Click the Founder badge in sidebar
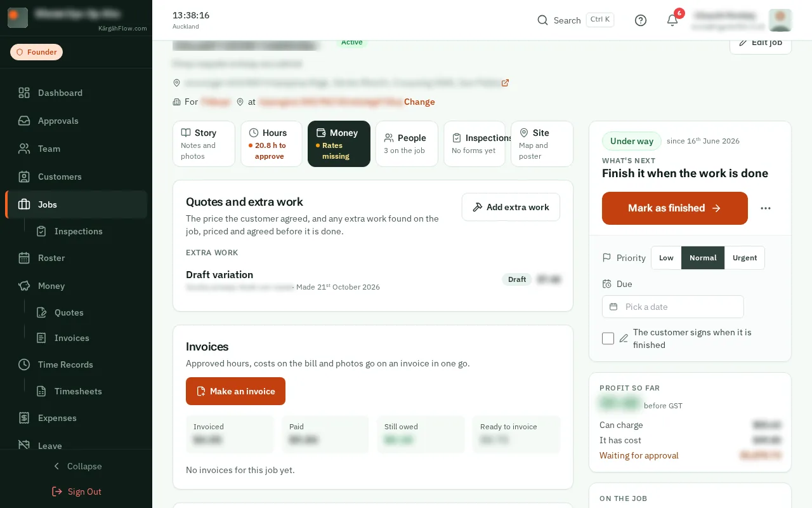Image resolution: width=812 pixels, height=508 pixels. click(36, 52)
